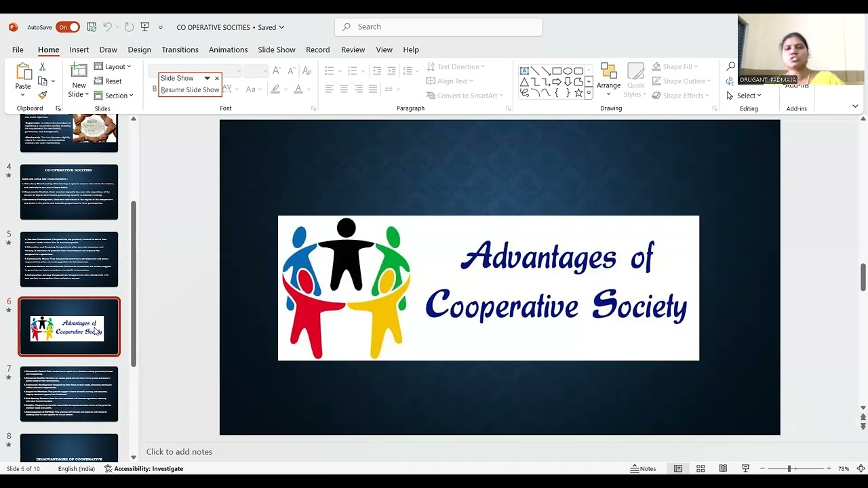Fit slide to current window icon

pyautogui.click(x=860, y=468)
